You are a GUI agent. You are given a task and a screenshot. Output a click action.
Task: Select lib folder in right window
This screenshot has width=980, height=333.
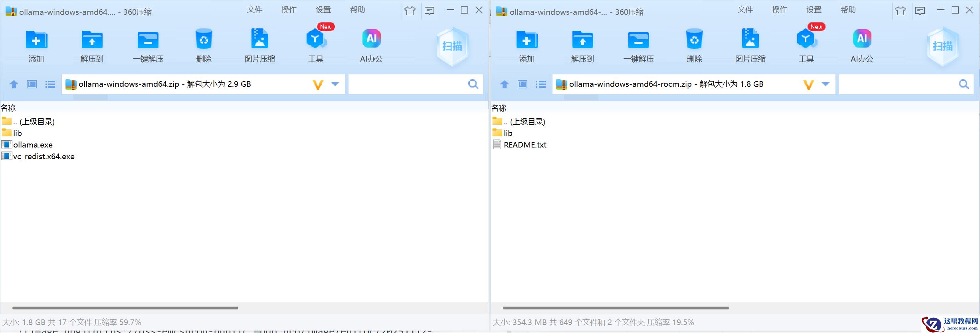[x=503, y=133]
